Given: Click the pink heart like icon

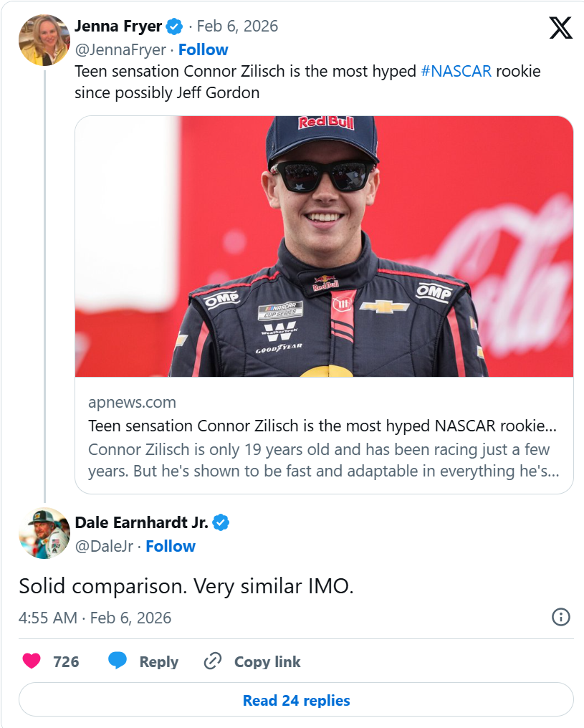Looking at the screenshot, I should pos(32,661).
